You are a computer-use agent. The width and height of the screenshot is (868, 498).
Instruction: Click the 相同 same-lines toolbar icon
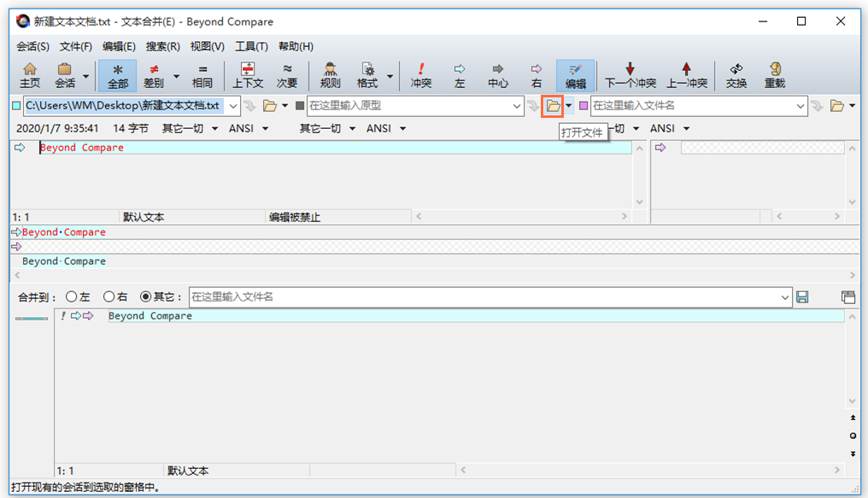click(x=202, y=75)
